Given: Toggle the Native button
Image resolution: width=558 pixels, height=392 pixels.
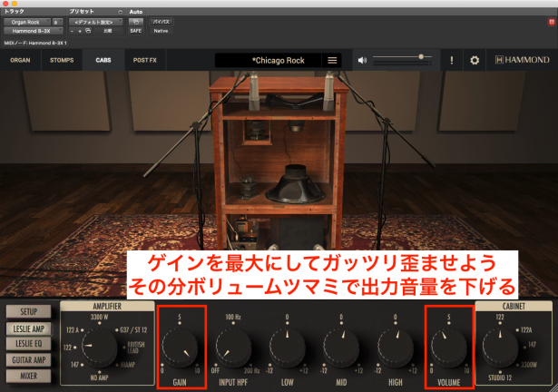Looking at the screenshot, I should (161, 30).
